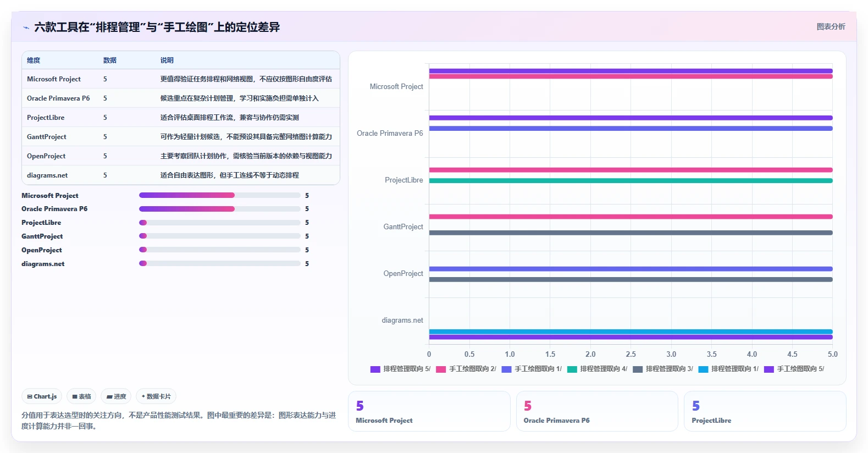Click the OpenProject progress bar

click(220, 250)
